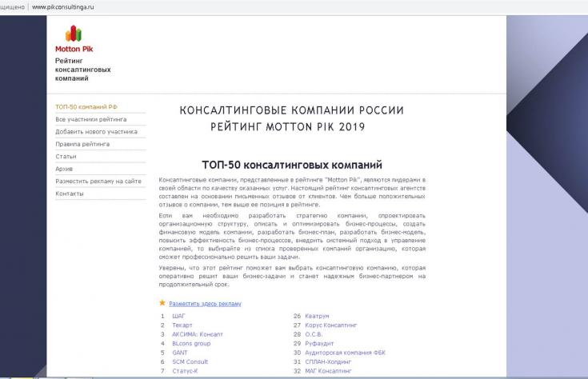Open the СПЛАН-Холдинг link
Image resolution: width=588 pixels, height=379 pixels.
point(328,361)
